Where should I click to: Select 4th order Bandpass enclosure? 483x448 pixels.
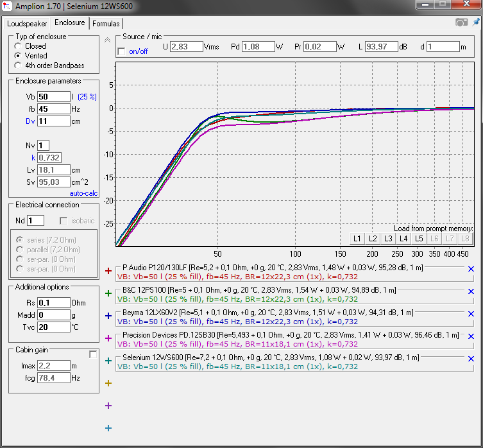pyautogui.click(x=18, y=65)
